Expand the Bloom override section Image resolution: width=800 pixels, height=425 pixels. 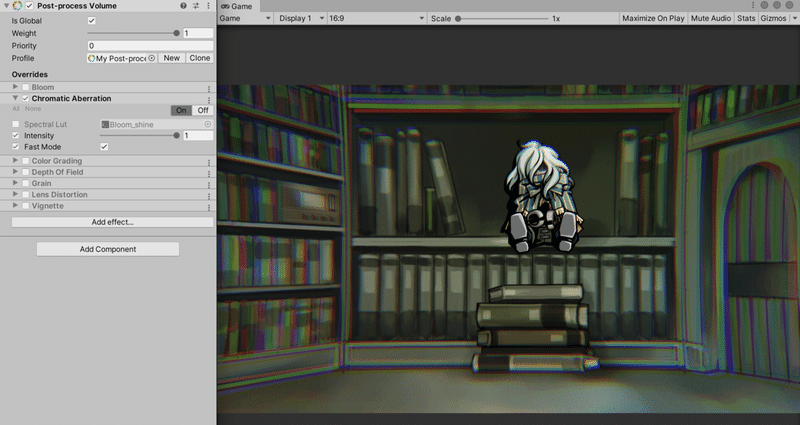(x=15, y=87)
